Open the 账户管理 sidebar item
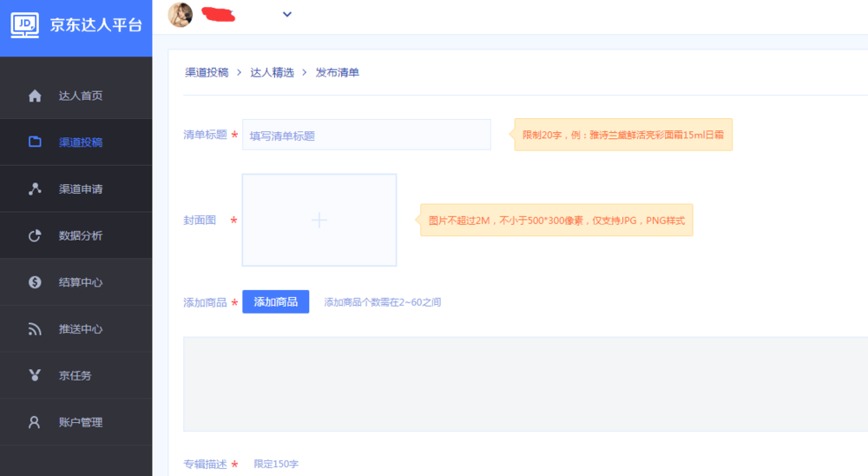 pos(76,422)
